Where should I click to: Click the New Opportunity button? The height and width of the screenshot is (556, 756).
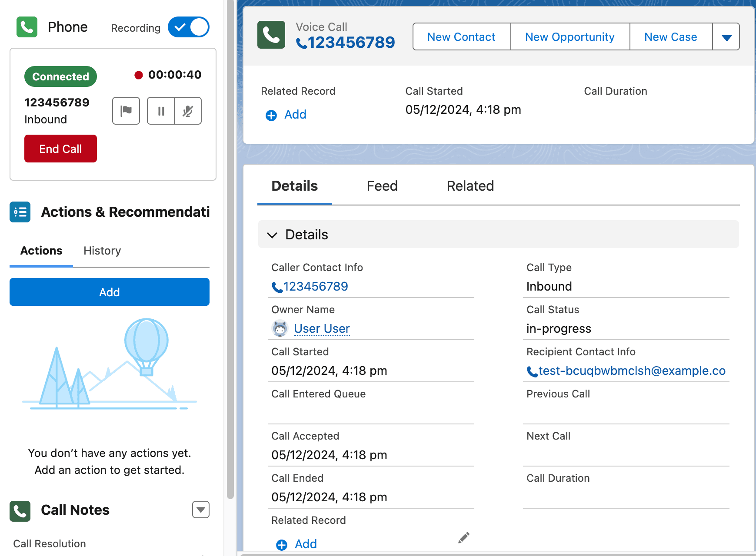[x=569, y=37]
